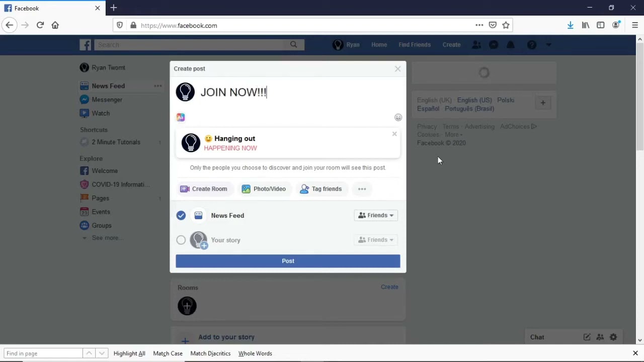Remove the Hanging out room attachment
Screen dimensions: 644x362
[x=394, y=134]
